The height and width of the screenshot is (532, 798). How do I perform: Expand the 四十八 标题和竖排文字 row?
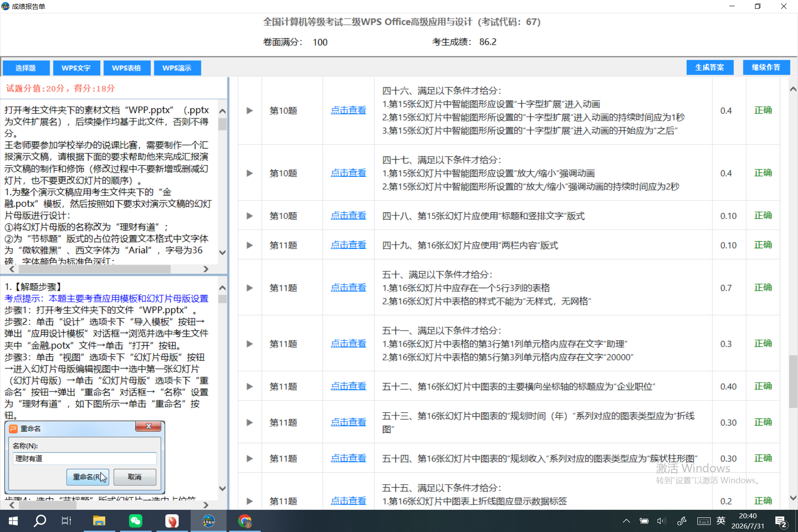(x=250, y=216)
